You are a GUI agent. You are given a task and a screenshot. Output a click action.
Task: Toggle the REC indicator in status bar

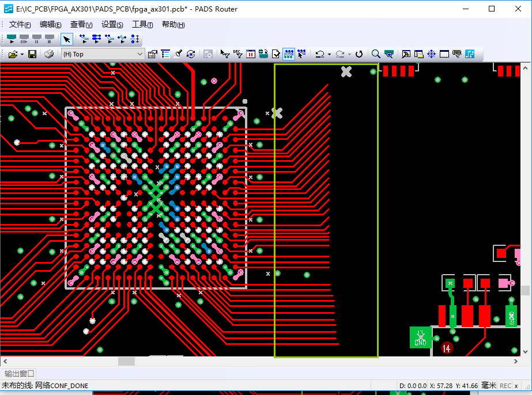[505, 385]
